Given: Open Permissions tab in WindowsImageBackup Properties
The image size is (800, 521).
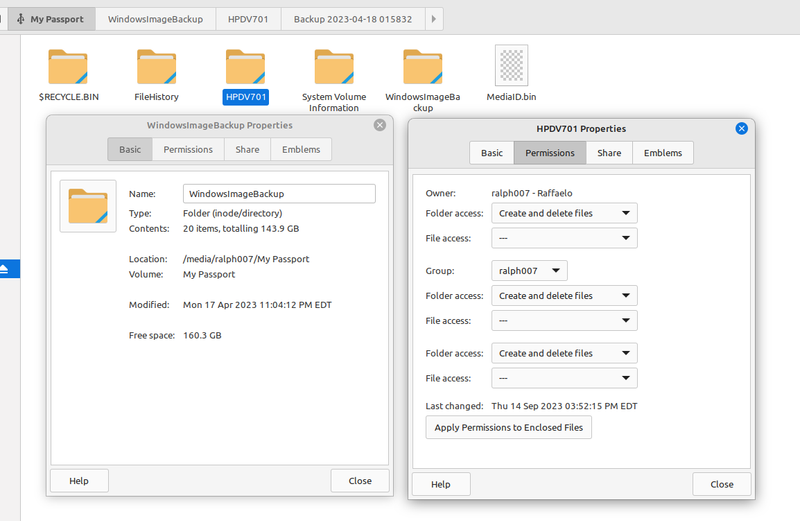Looking at the screenshot, I should tap(188, 150).
